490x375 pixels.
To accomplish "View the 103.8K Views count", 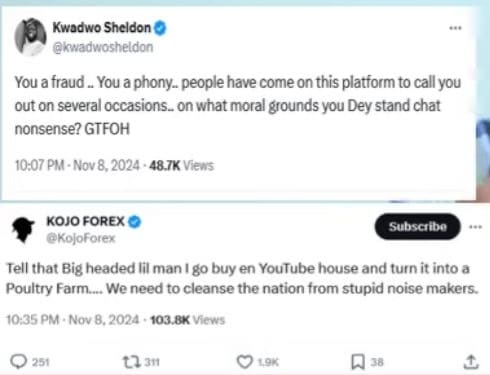I will click(188, 320).
